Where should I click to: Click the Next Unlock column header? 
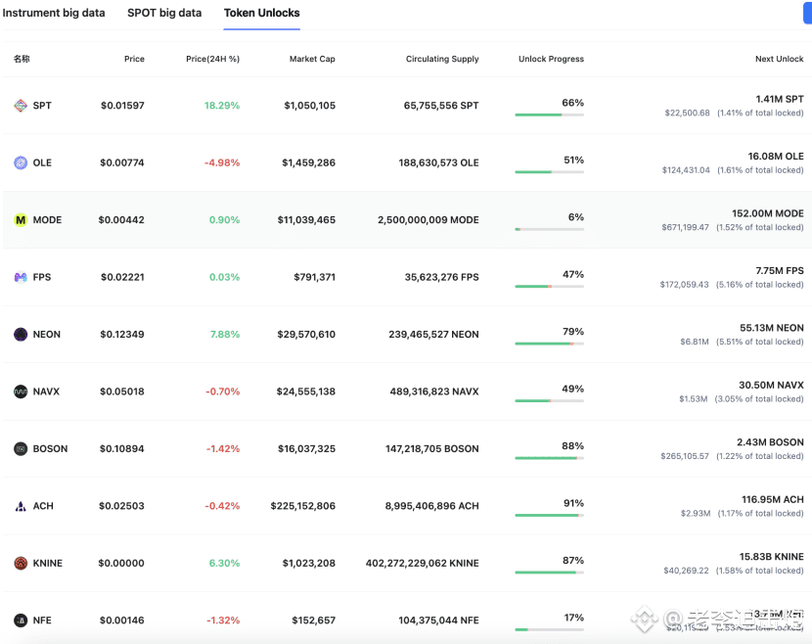pyautogui.click(x=779, y=60)
